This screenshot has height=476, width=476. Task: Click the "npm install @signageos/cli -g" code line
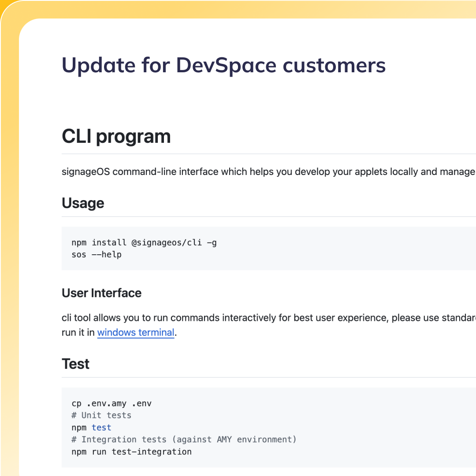tap(144, 242)
